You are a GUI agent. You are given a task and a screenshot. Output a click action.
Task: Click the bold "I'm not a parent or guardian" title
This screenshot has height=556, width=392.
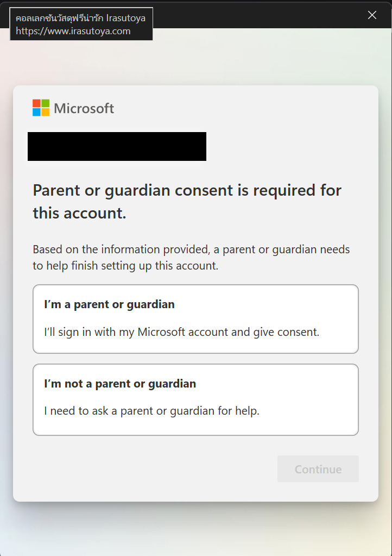120,384
